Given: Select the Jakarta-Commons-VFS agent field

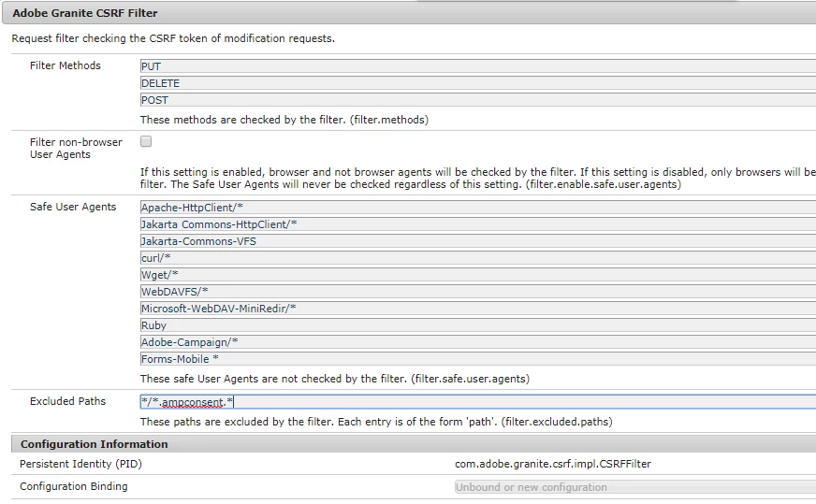Looking at the screenshot, I should [478, 241].
